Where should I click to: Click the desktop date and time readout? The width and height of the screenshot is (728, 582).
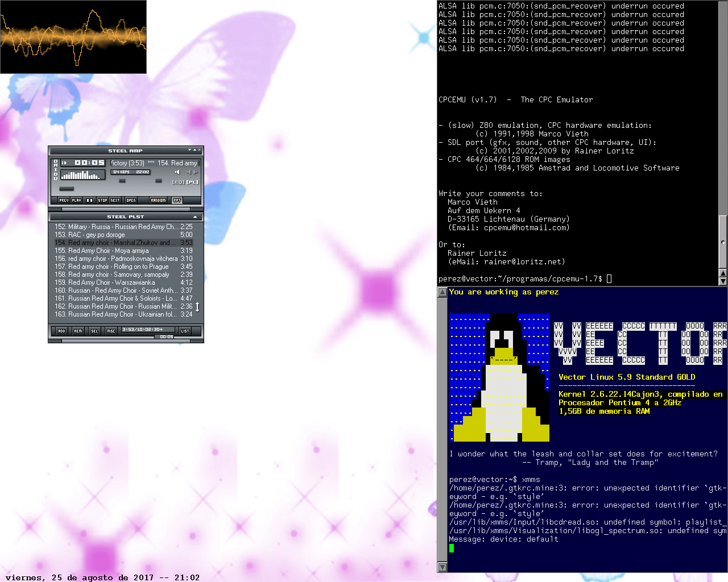click(102, 577)
